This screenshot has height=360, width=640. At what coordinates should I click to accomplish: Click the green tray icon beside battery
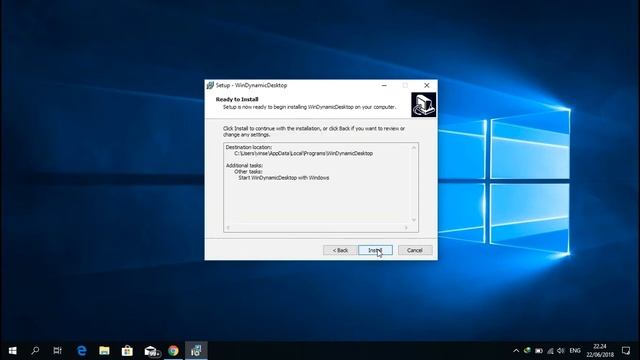pos(527,351)
